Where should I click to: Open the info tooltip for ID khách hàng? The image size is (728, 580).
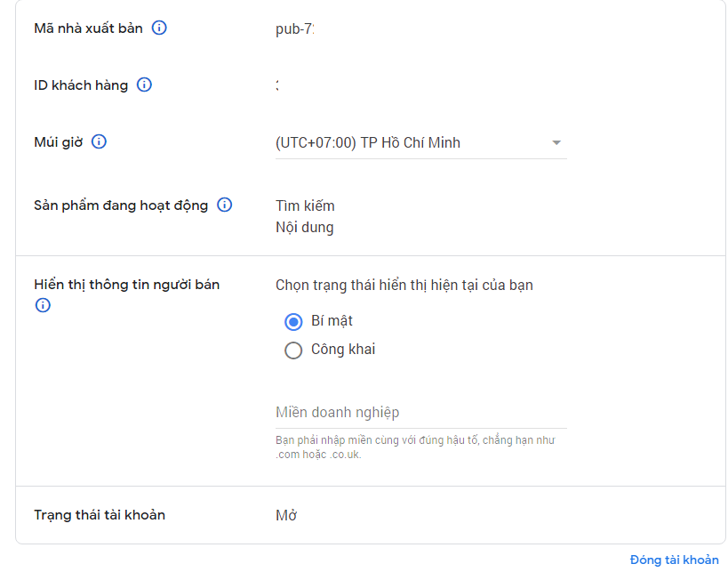point(144,85)
